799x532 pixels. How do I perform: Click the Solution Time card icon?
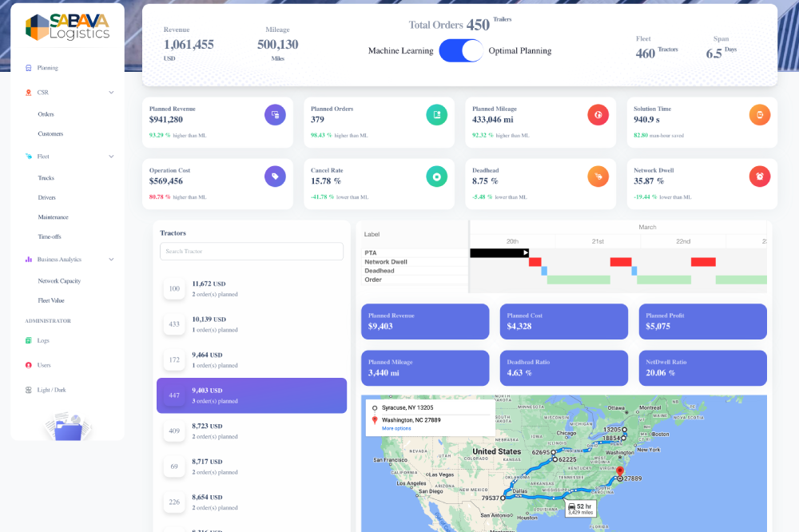[760, 115]
